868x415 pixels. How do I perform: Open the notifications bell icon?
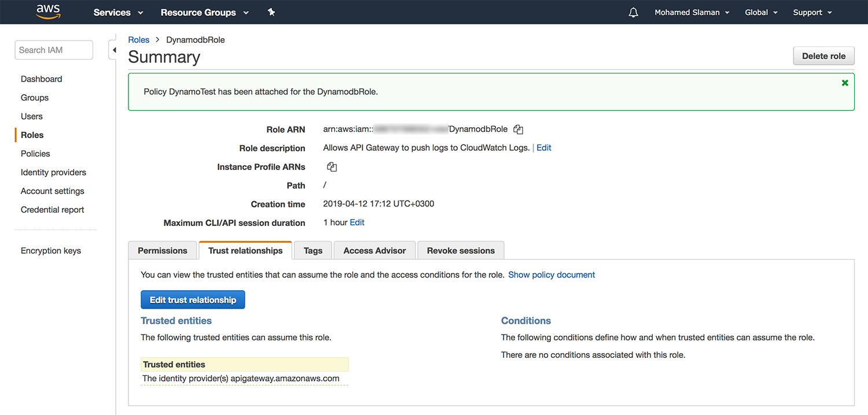point(633,12)
